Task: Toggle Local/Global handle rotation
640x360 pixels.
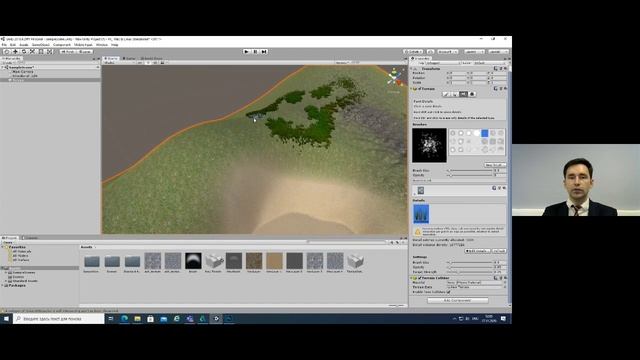Action: 86,52
